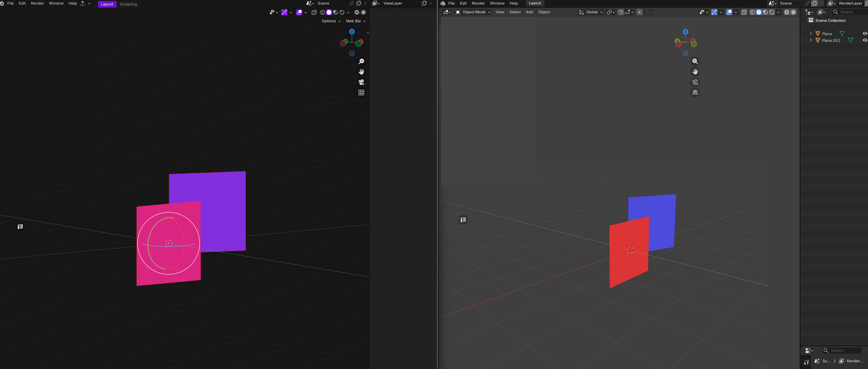Screen dimensions: 868x369
Task: Toggle X-ray mode in right viewport header
Action: point(744,12)
